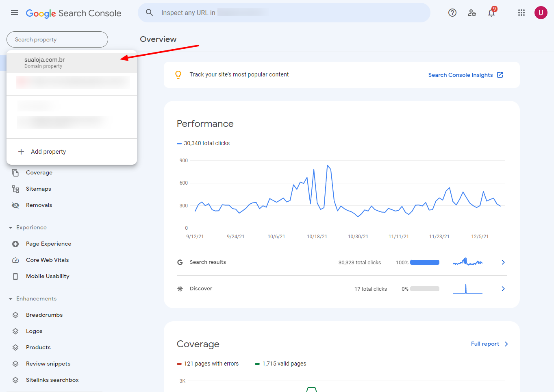Click the Products layers icon

(x=15, y=348)
